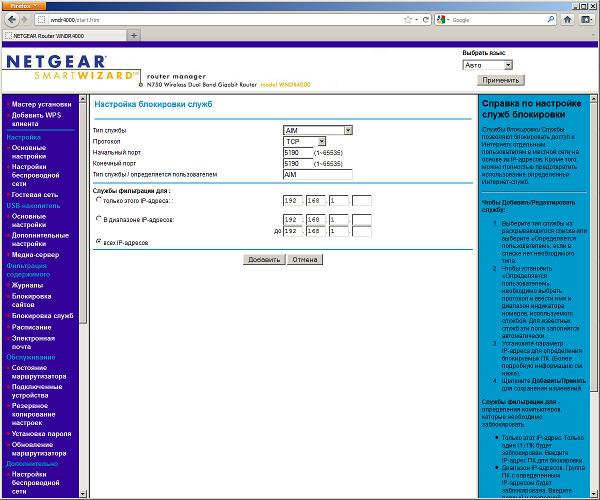Viewport: 600px width, 500px height.
Task: Open the Firefox application menu button
Action: (x=23, y=6)
